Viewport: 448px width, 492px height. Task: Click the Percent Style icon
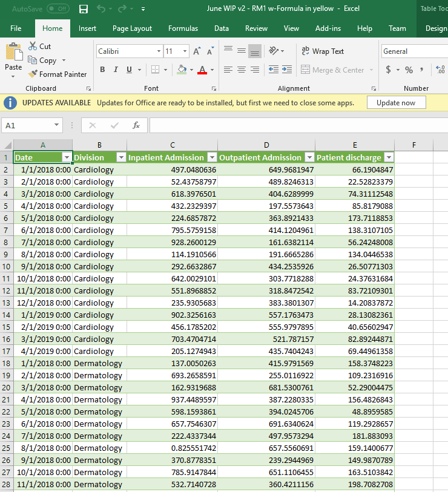(409, 70)
